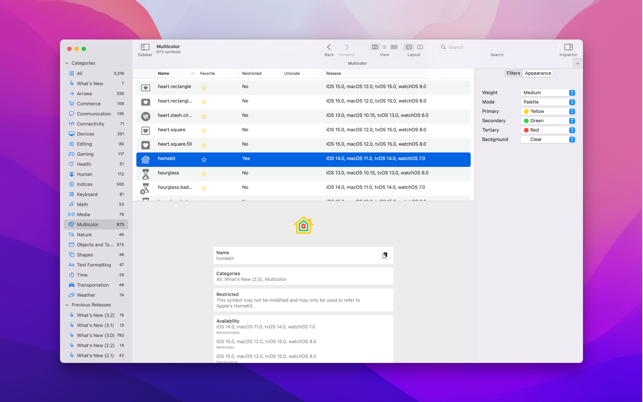The width and height of the screenshot is (643, 402).
Task: Focus the Search field
Action: (497, 47)
